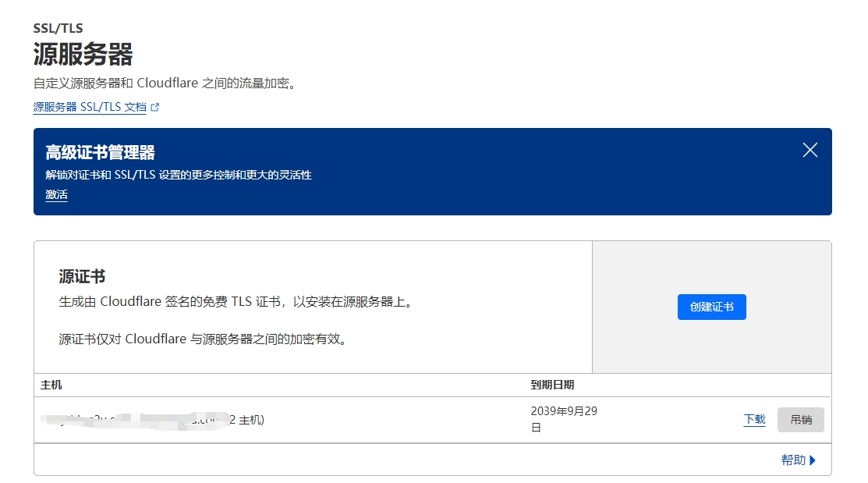Download the origin certificate via 下载
This screenshot has width=868, height=483.
pyautogui.click(x=754, y=419)
